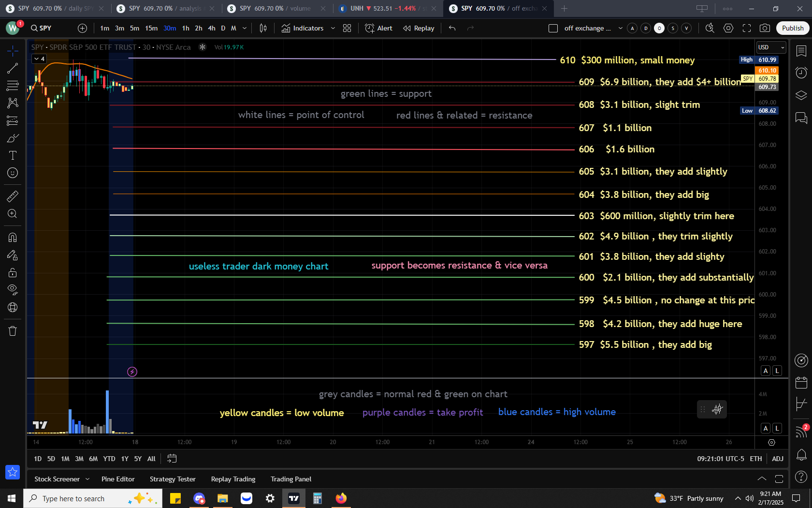812x508 pixels.
Task: Expand the time interval dropdown chevron
Action: click(245, 28)
